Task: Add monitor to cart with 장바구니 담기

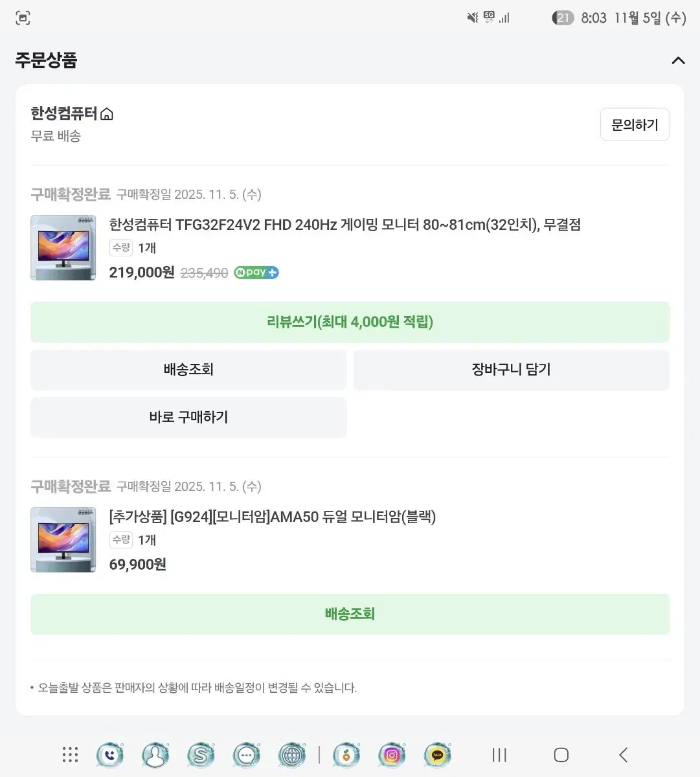Action: [511, 369]
